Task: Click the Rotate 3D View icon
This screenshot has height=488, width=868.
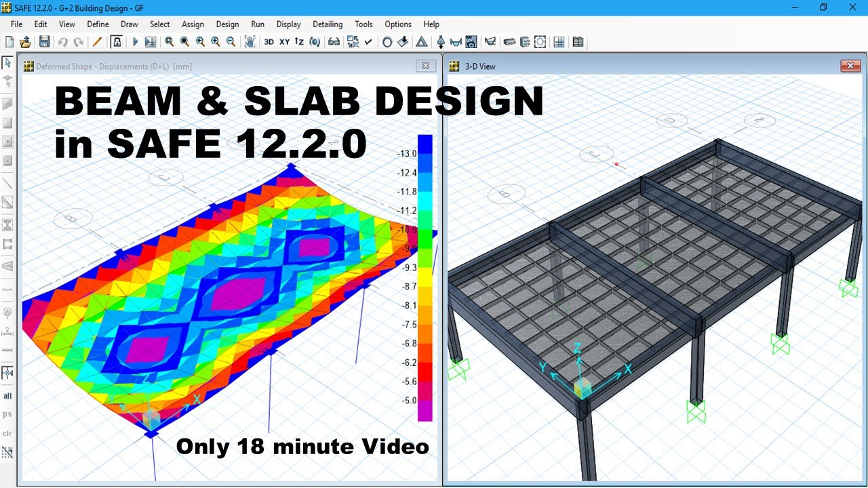Action: point(315,42)
